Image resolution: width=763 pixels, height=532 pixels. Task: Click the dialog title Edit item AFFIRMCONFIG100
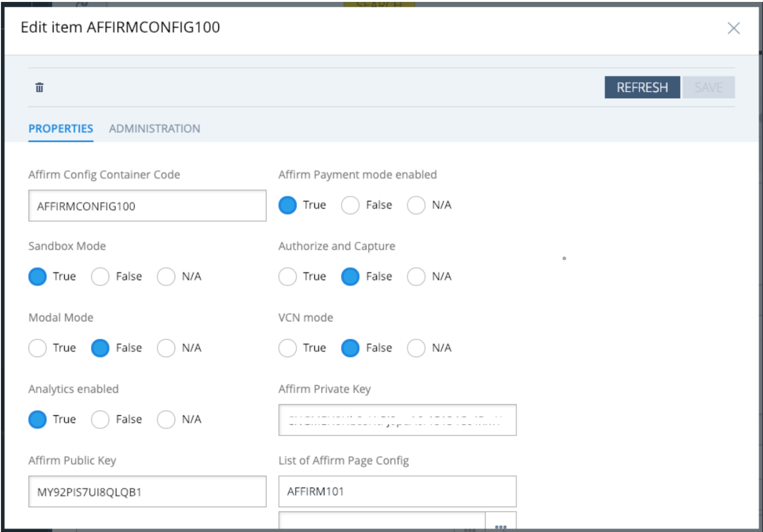pyautogui.click(x=120, y=27)
